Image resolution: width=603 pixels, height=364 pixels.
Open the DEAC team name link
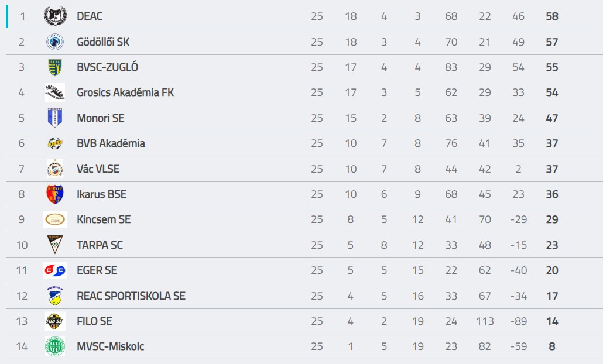pyautogui.click(x=90, y=16)
